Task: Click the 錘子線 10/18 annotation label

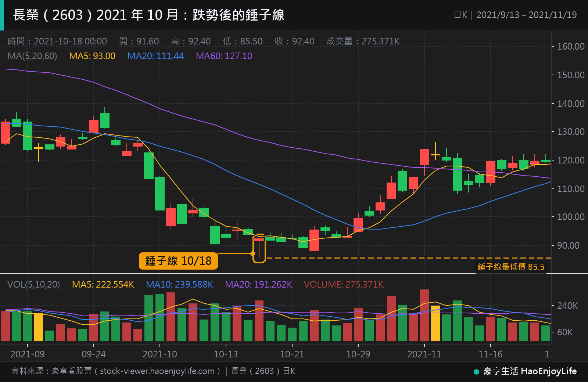Action: pyautogui.click(x=178, y=261)
